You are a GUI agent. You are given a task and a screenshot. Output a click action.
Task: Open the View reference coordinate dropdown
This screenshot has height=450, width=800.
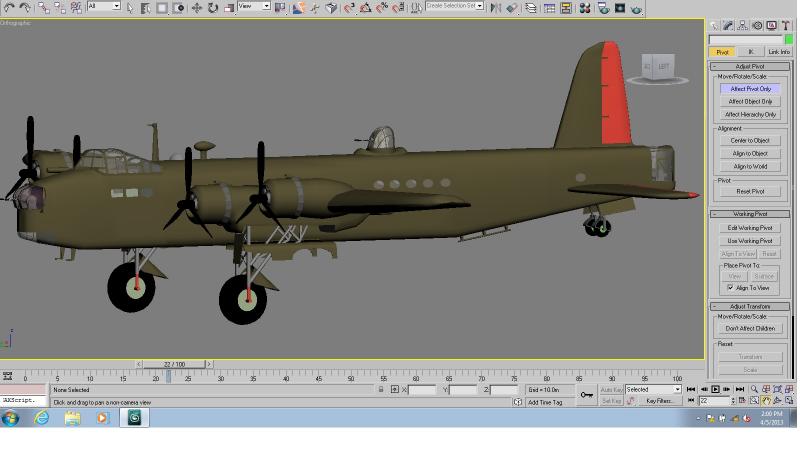click(x=254, y=6)
